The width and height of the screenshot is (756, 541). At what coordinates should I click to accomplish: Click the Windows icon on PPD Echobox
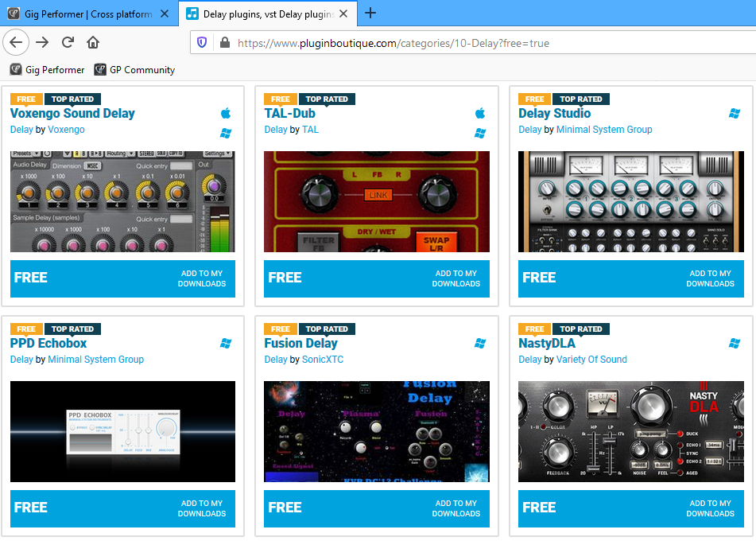click(x=226, y=343)
